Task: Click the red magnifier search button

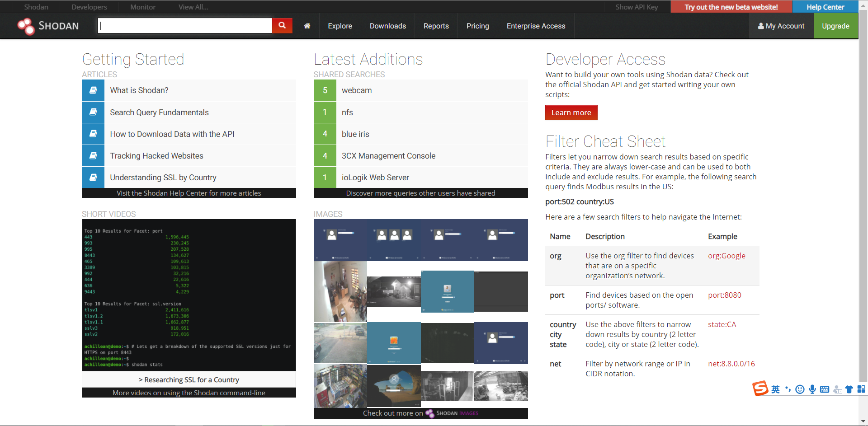Action: tap(282, 26)
